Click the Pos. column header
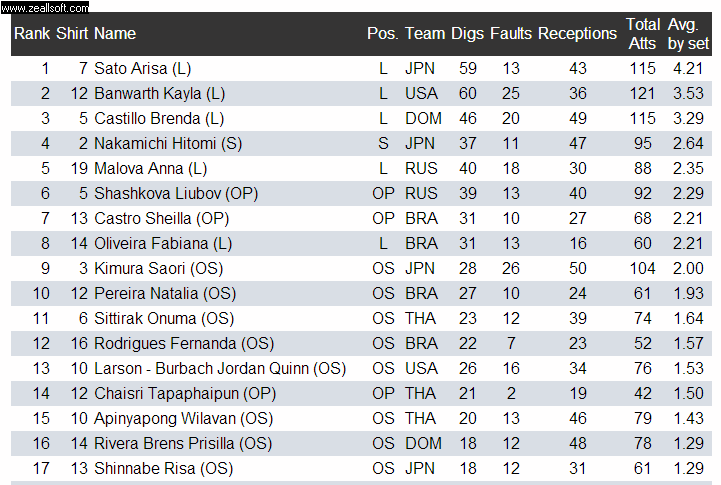The width and height of the screenshot is (721, 485). pos(383,34)
